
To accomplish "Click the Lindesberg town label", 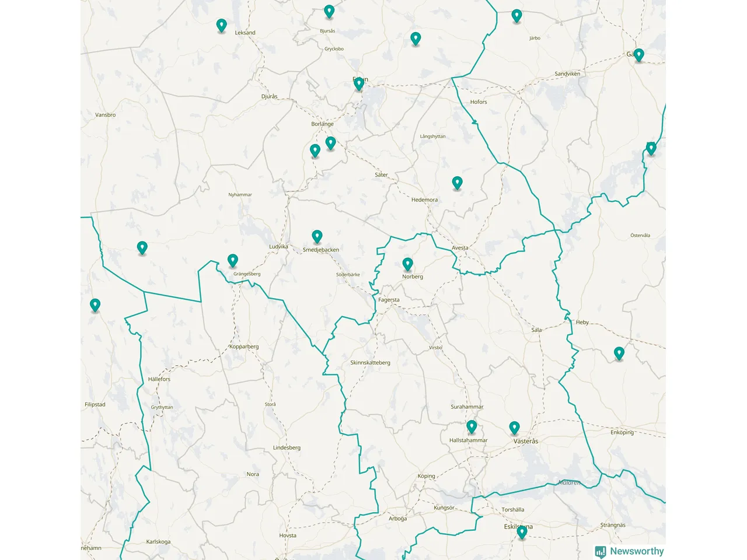I will [x=287, y=448].
